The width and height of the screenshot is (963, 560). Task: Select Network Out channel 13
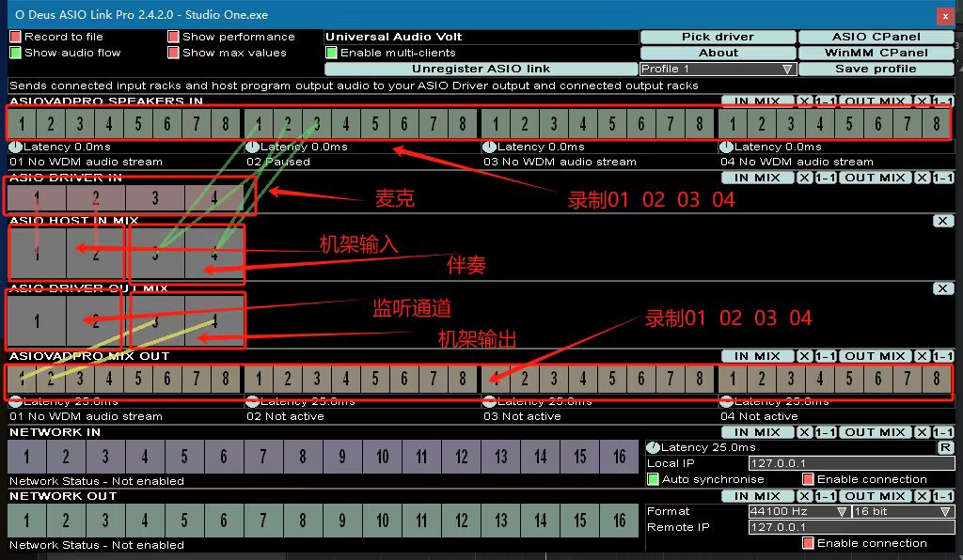click(x=500, y=521)
